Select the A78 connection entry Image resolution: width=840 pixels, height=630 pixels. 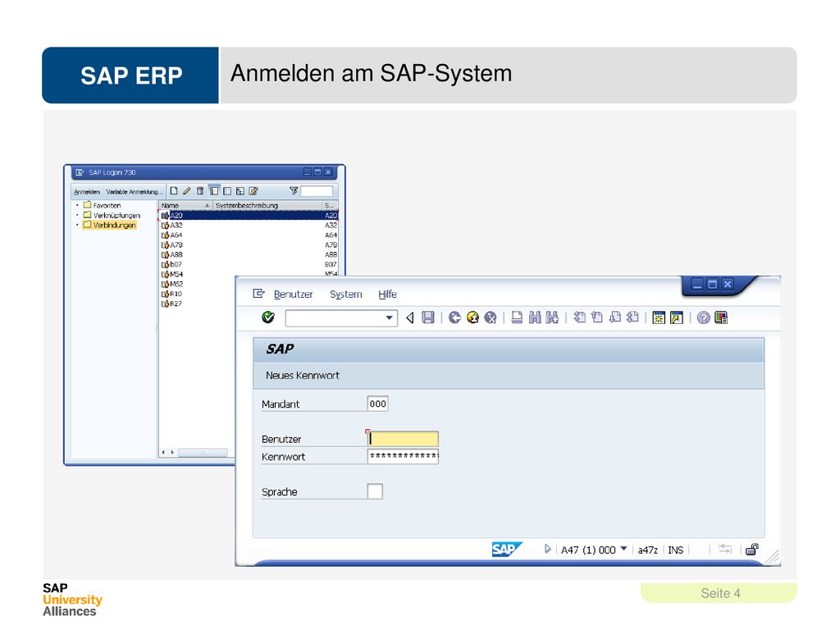[x=249, y=244]
